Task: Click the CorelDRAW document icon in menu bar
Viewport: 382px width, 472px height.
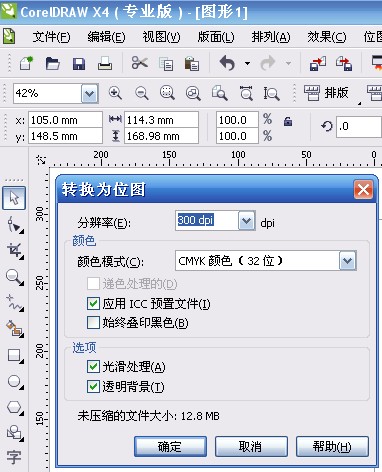Action: click(9, 37)
